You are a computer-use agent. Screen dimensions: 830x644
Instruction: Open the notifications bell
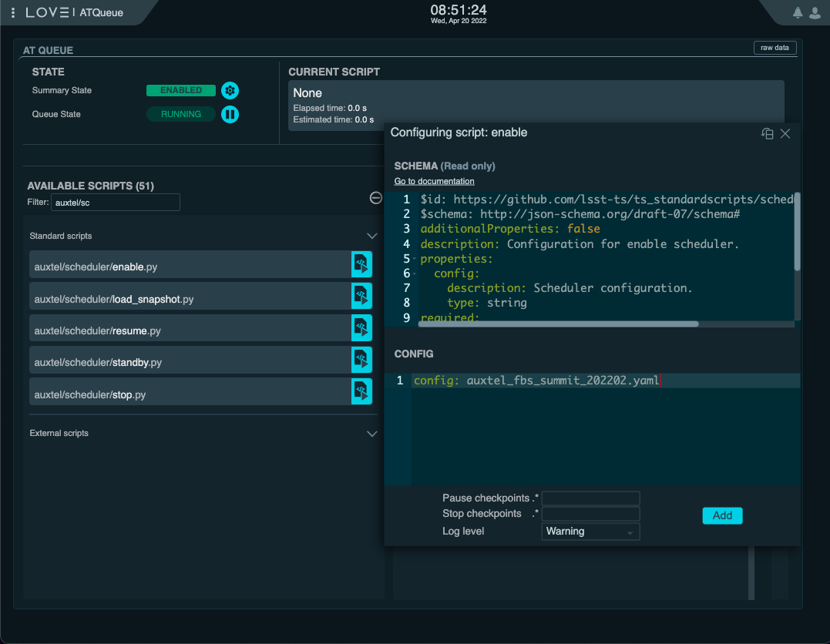click(x=798, y=12)
